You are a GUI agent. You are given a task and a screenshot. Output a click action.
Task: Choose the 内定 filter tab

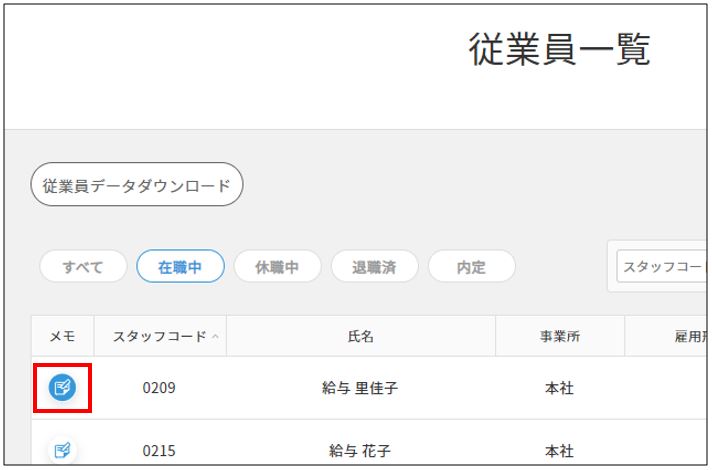tap(471, 267)
